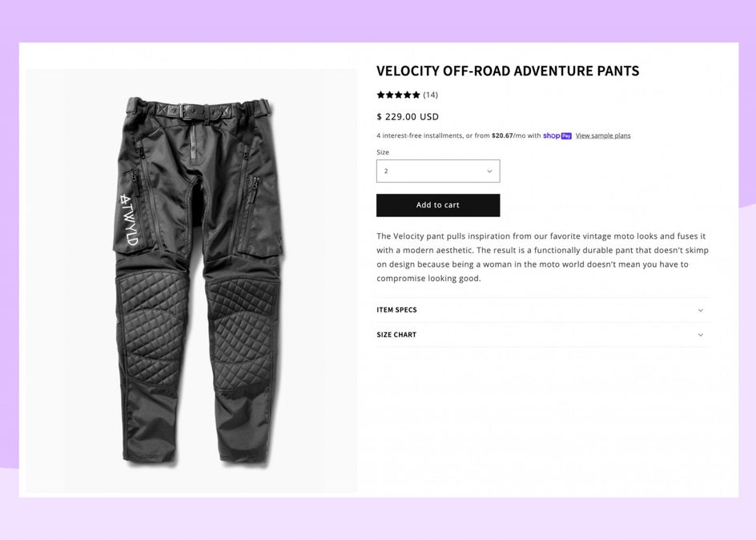Click the Velocity Off-Road Adventure Pants title
This screenshot has height=540, width=756.
(x=508, y=71)
